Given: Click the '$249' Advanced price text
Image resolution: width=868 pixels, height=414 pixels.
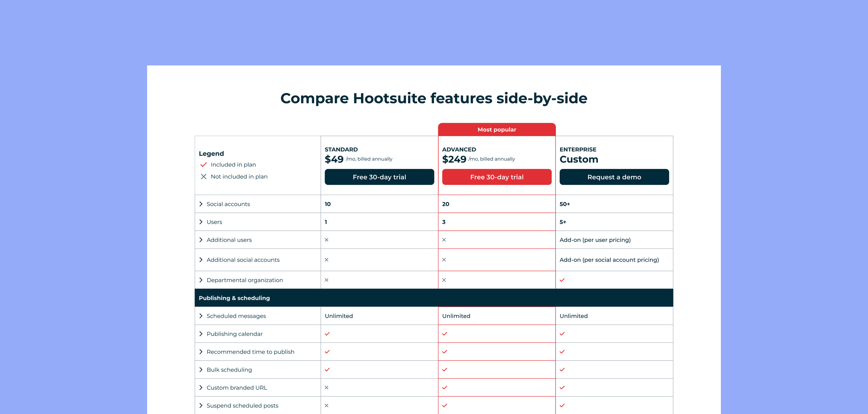Looking at the screenshot, I should coord(454,159).
